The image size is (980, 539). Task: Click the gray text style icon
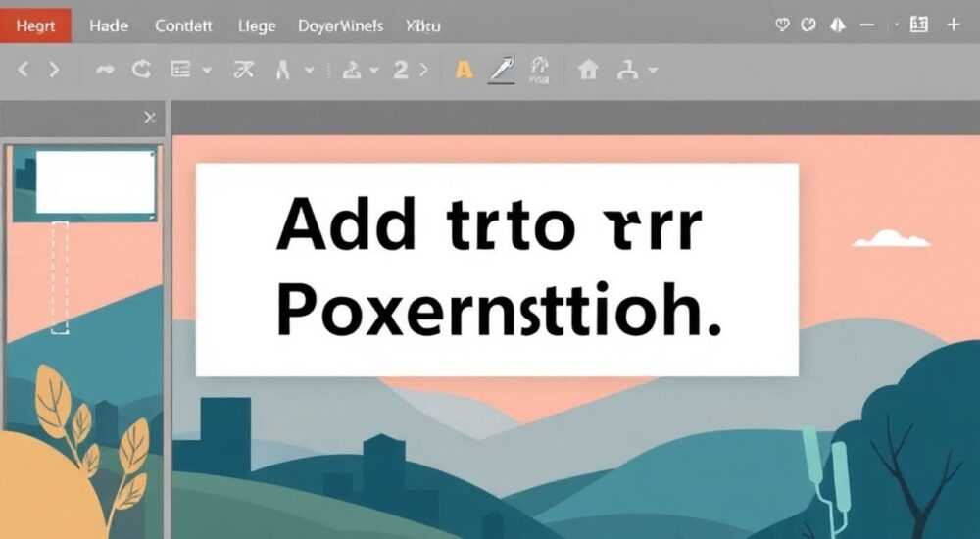(x=282, y=70)
